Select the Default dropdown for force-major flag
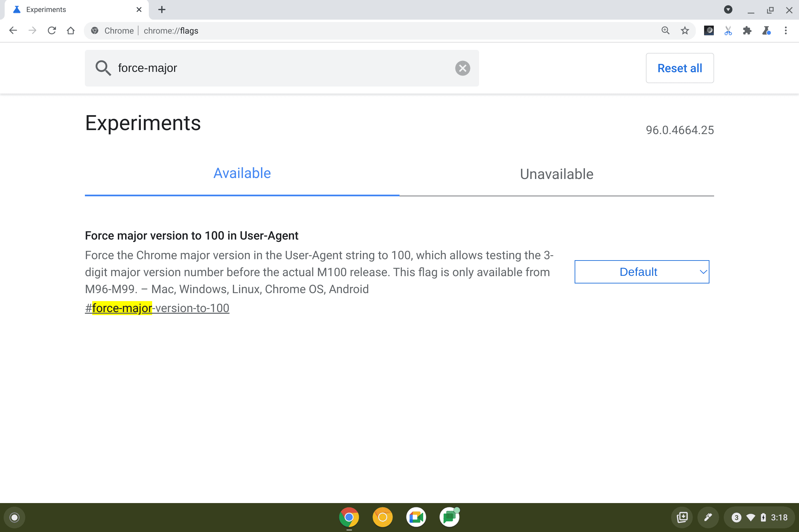The height and width of the screenshot is (532, 799). click(x=642, y=272)
